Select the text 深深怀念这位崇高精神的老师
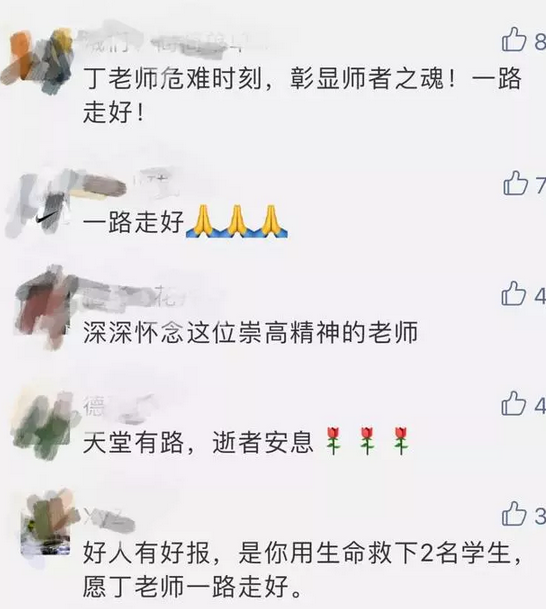This screenshot has height=609, width=546. pos(250,332)
